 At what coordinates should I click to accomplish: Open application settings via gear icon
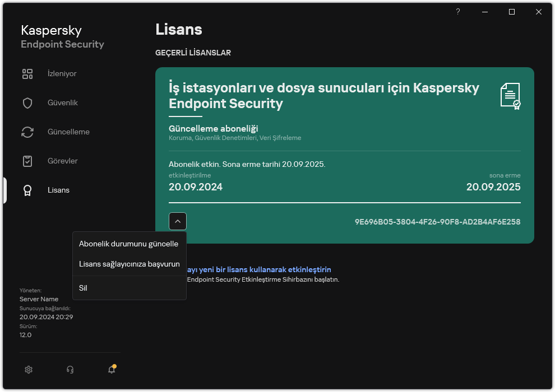tap(28, 370)
